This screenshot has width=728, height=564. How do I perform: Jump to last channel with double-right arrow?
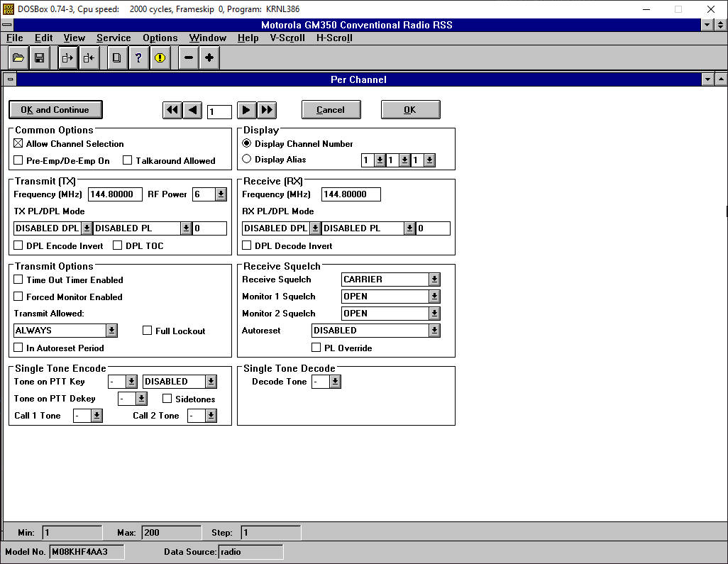267,110
